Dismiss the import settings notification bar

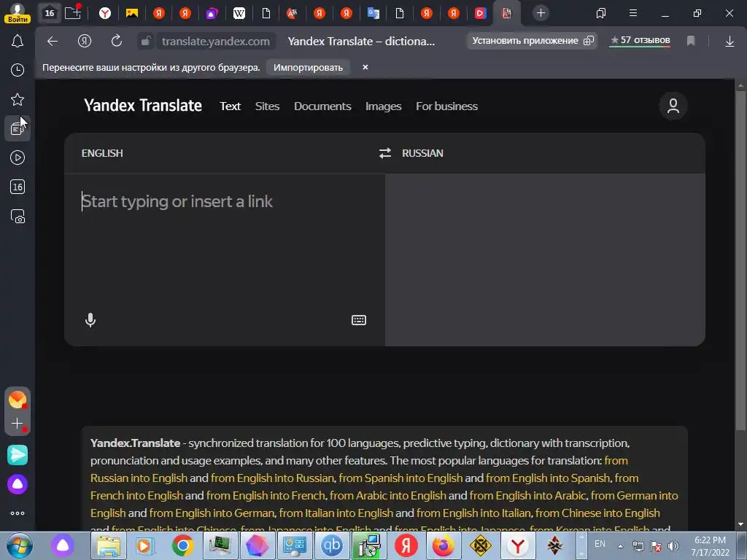(x=365, y=67)
